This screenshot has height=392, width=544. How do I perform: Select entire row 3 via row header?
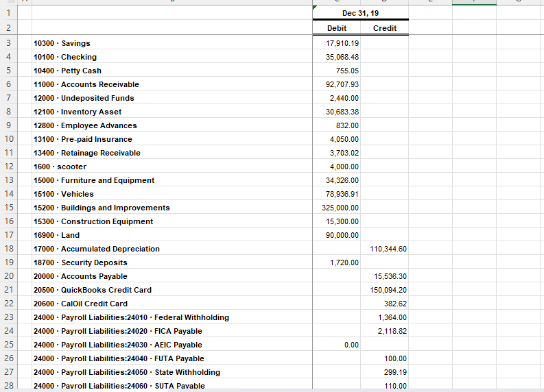click(8, 43)
